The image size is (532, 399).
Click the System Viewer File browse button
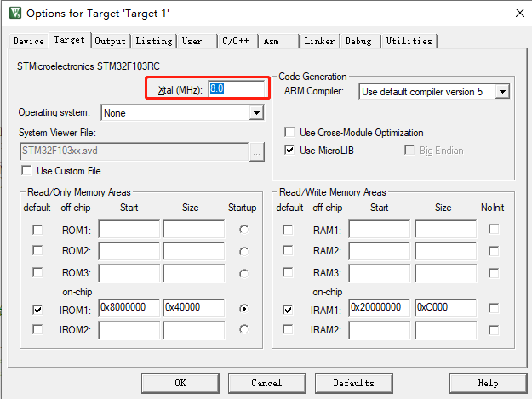coord(256,152)
